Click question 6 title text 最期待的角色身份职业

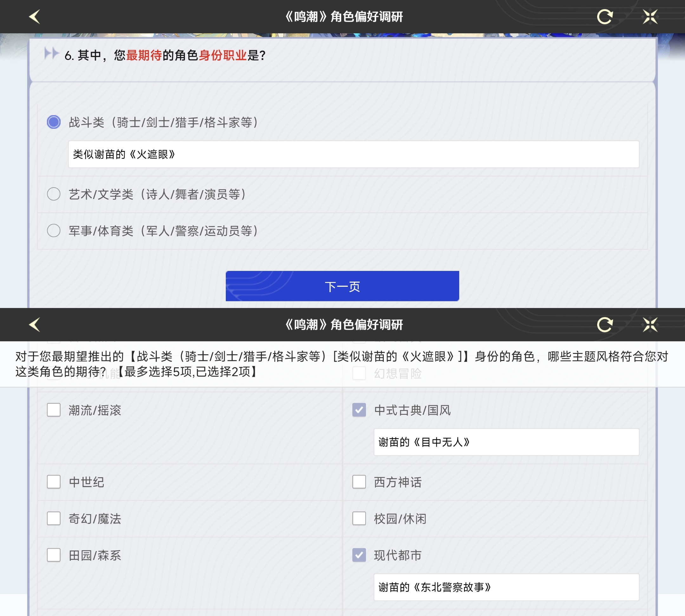(x=186, y=55)
